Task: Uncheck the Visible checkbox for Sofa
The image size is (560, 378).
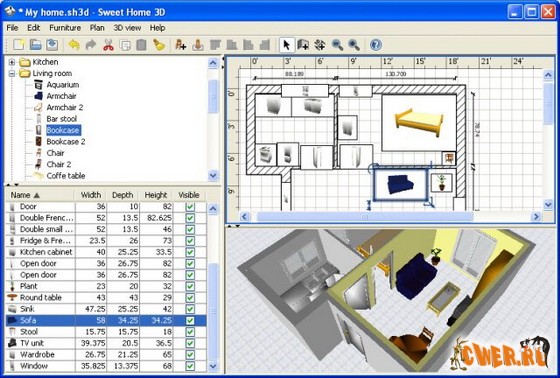Action: coord(190,320)
